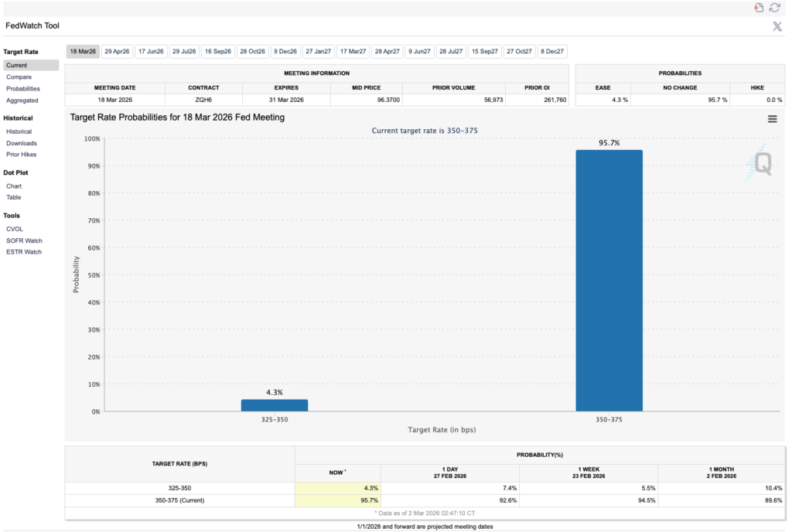This screenshot has height=532, width=792.
Task: Switch to the 17 Jun26 meeting tab
Action: click(151, 52)
